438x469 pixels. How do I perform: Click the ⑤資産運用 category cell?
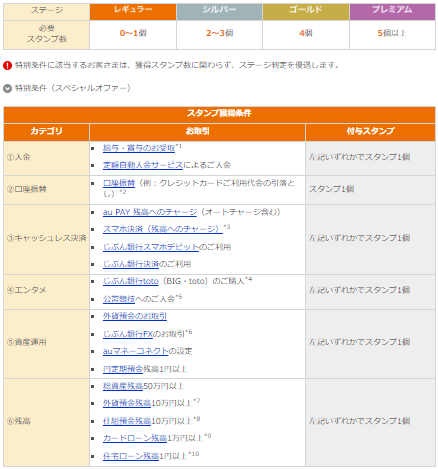(x=46, y=344)
